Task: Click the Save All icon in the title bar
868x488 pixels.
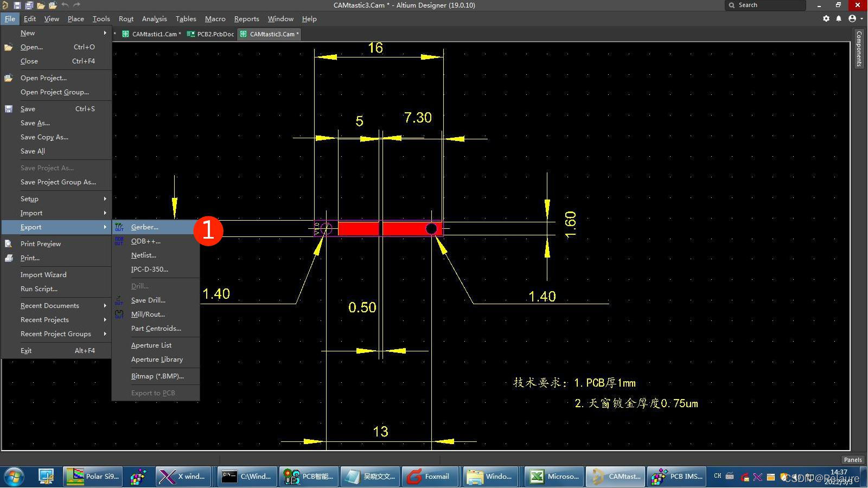Action: click(29, 5)
